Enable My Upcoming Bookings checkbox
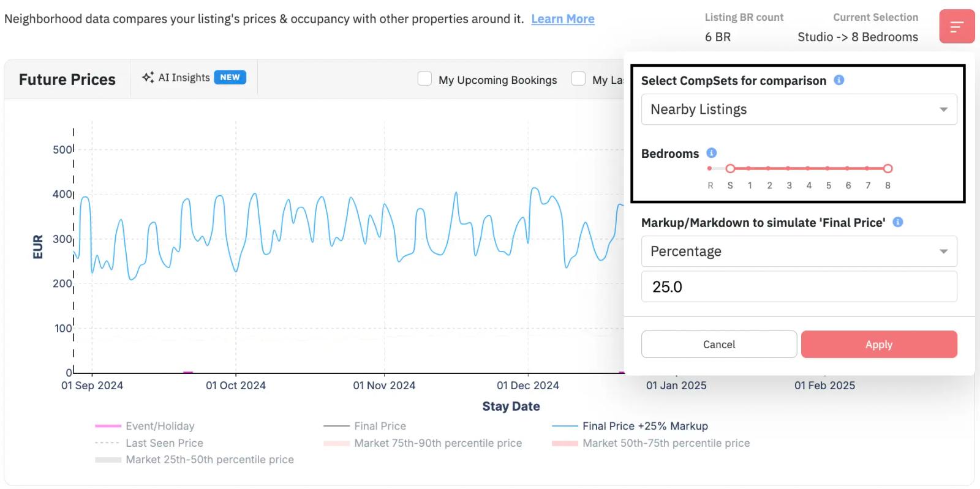 tap(424, 79)
